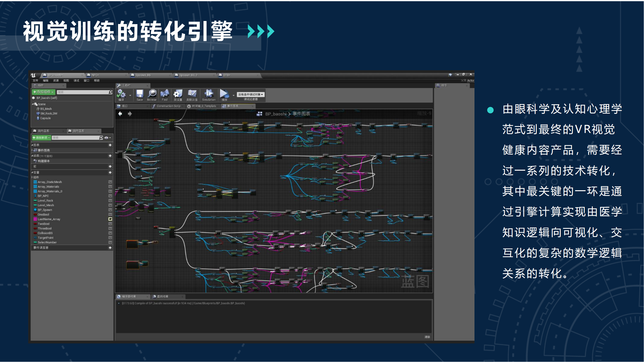Toggle visibility eye for Array_StaticMesh variable
The width and height of the screenshot is (644, 362).
click(x=110, y=182)
